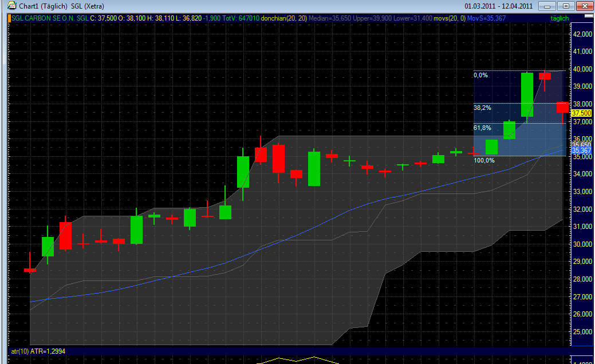Click the date range 01.03.2011 - 12.04.2011
Image resolution: width=595 pixels, height=364 pixels.
499,6
